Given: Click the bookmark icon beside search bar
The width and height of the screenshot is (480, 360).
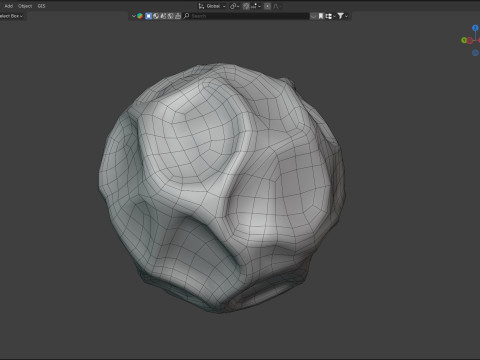Looking at the screenshot, I should (321, 16).
